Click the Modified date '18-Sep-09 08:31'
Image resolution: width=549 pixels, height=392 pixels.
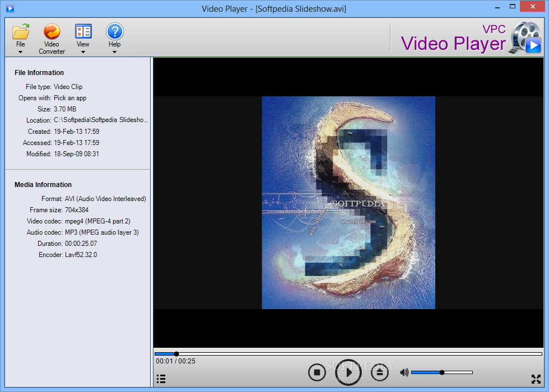click(x=76, y=154)
